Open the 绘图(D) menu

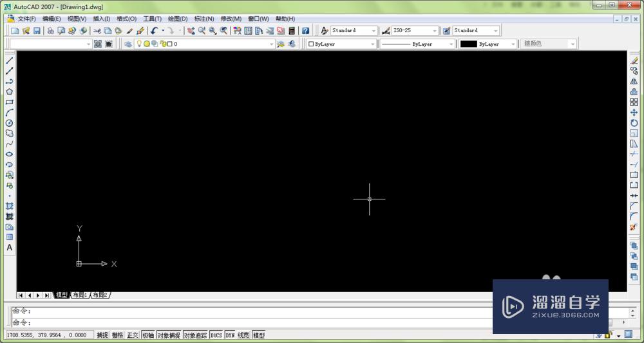tap(178, 19)
